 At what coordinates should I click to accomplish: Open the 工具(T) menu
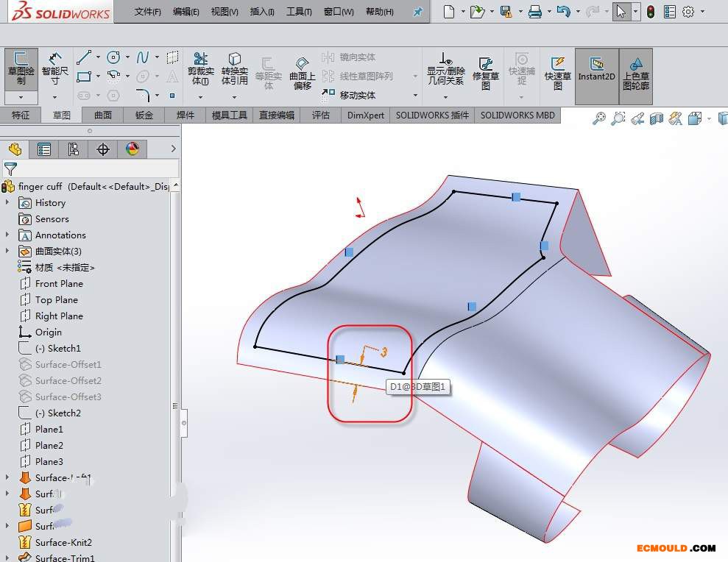pos(298,12)
